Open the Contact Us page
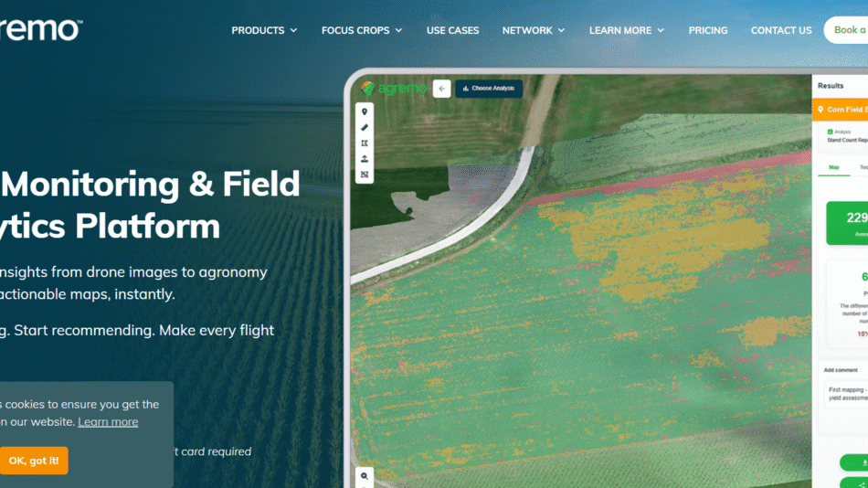The image size is (868, 488). [x=781, y=30]
